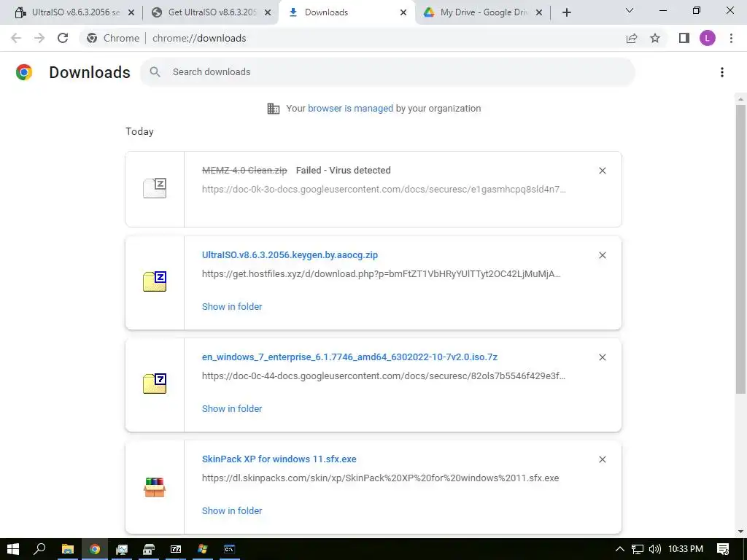
Task: Close the Downloads tab
Action: (x=403, y=12)
